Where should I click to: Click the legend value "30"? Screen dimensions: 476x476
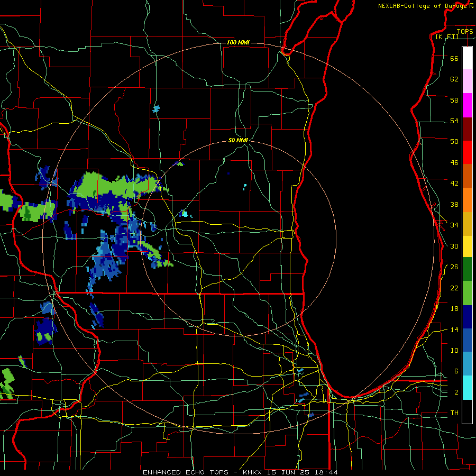pos(454,246)
